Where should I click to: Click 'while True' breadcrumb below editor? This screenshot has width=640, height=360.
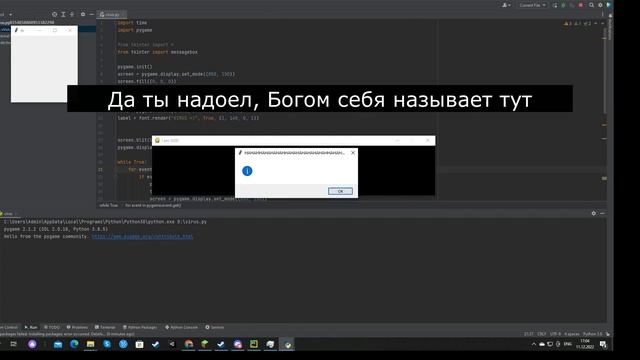tap(109, 205)
